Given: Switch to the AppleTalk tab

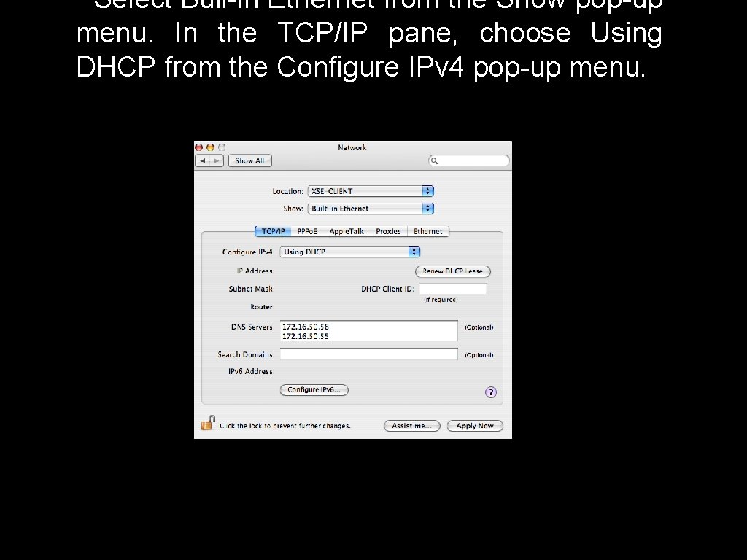Looking at the screenshot, I should (x=347, y=231).
